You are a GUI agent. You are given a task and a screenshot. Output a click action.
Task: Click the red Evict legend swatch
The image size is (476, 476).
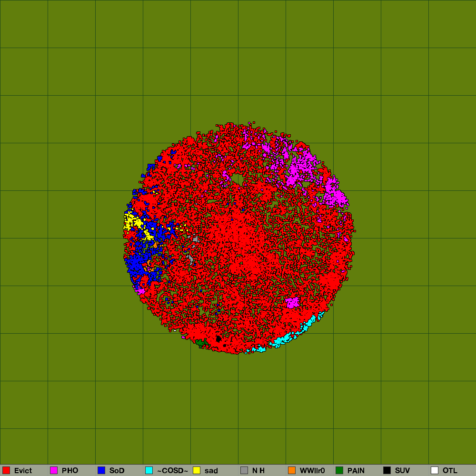tap(6, 470)
